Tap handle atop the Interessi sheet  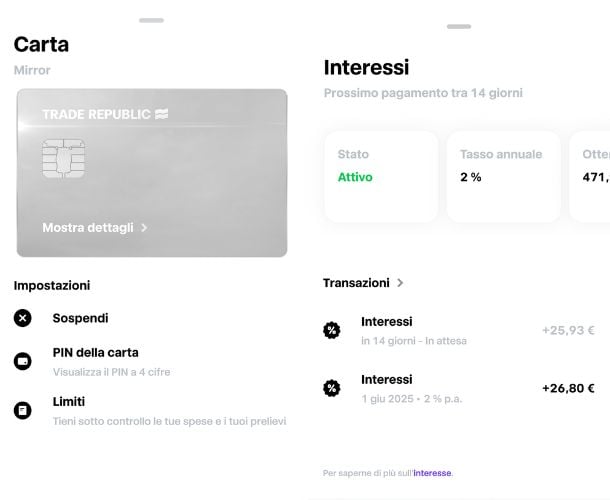tap(459, 27)
